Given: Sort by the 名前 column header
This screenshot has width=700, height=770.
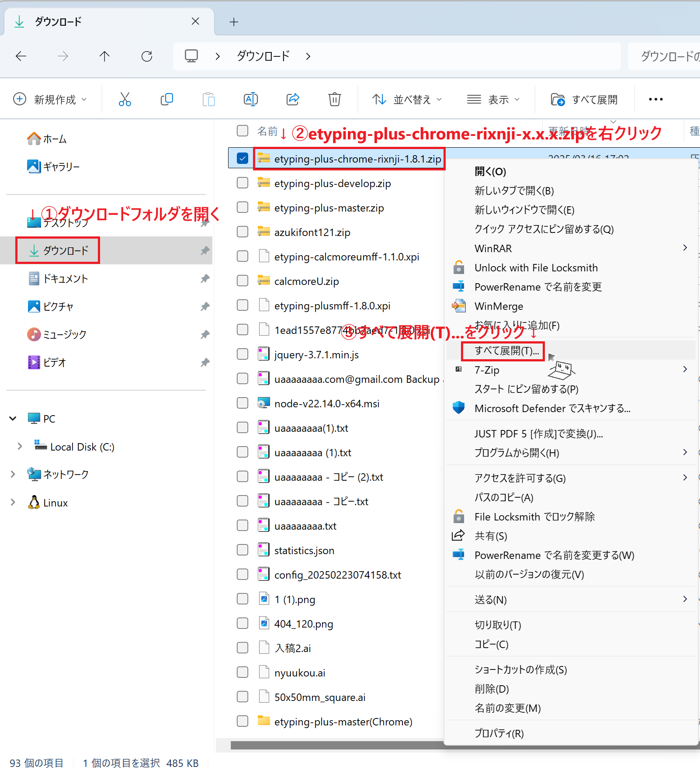Looking at the screenshot, I should [x=267, y=131].
